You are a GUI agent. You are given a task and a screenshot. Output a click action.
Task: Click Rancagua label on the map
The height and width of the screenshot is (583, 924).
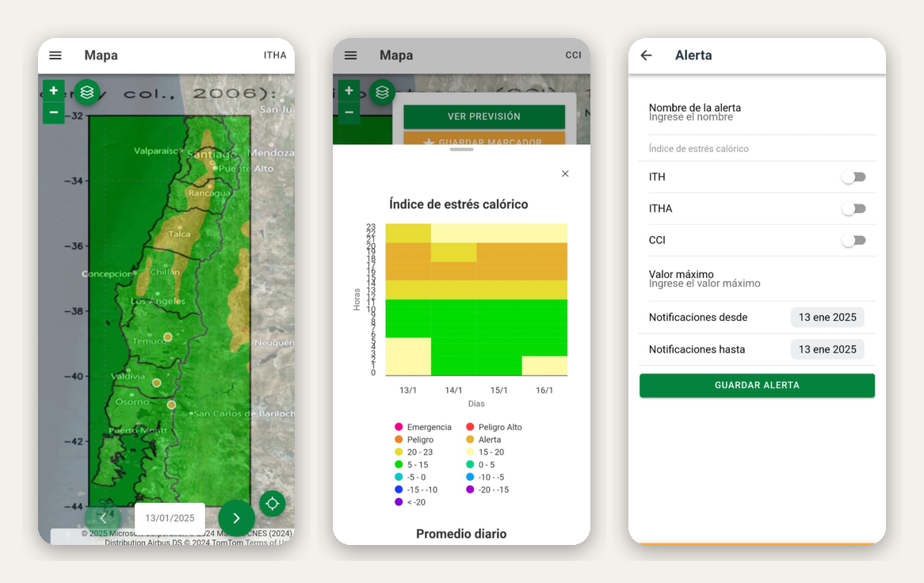coord(209,193)
